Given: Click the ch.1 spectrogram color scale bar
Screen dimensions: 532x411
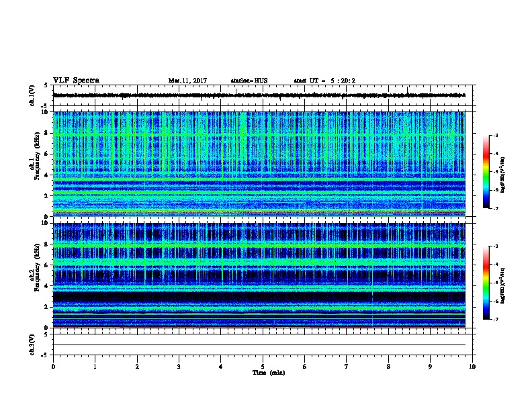Looking at the screenshot, I should [486, 172].
